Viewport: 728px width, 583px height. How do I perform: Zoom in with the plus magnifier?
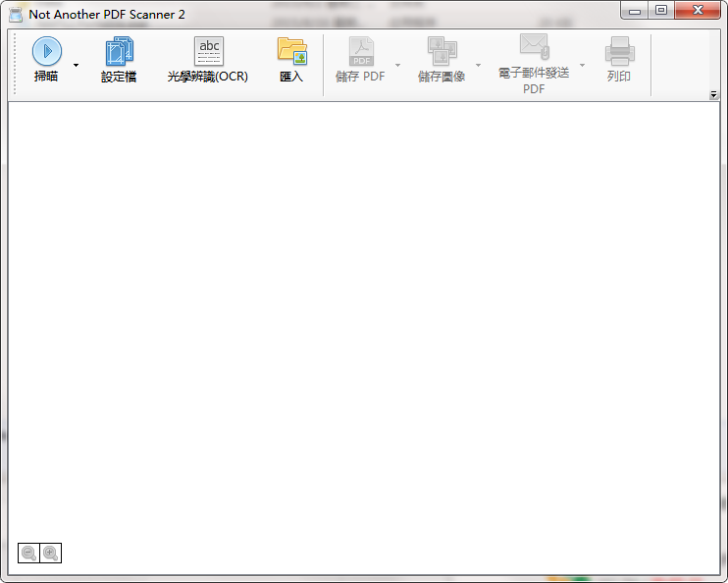[51, 553]
